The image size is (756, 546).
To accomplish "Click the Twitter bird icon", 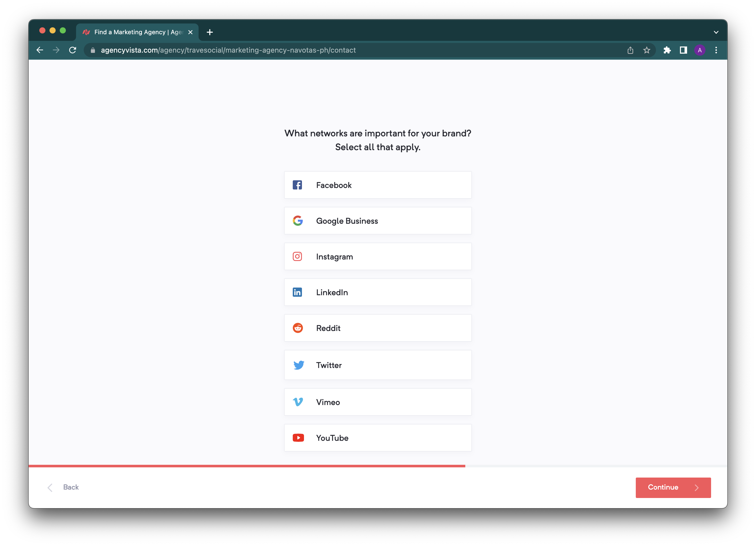I will click(298, 365).
